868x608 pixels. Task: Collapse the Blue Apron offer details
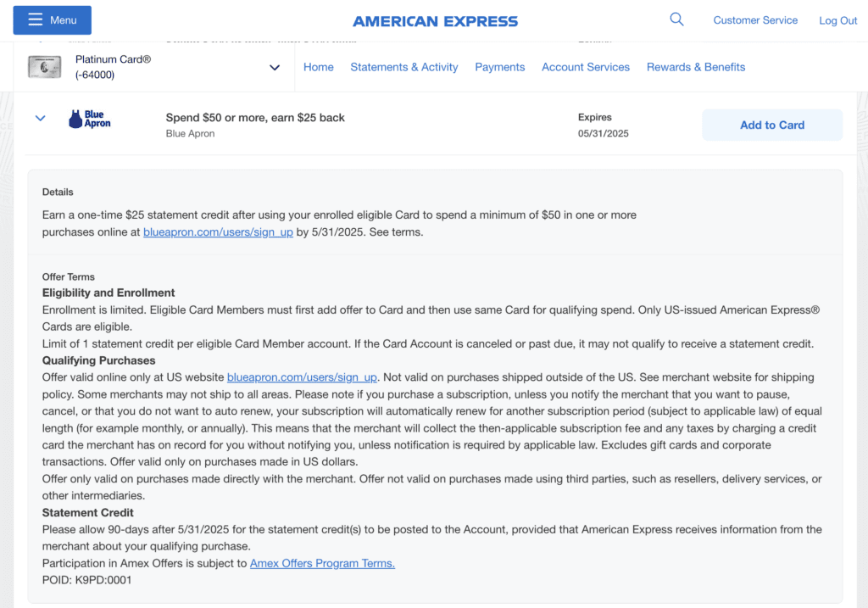tap(40, 118)
